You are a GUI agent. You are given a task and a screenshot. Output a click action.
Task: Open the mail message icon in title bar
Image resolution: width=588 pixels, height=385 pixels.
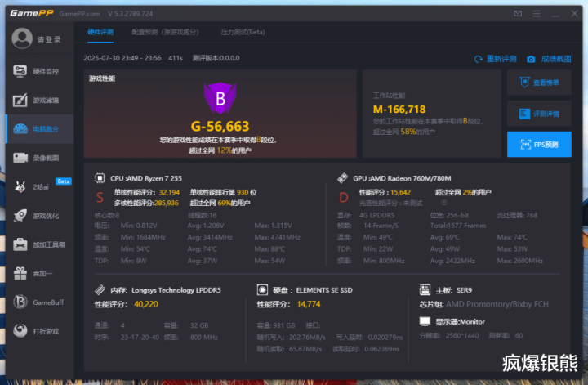518,14
